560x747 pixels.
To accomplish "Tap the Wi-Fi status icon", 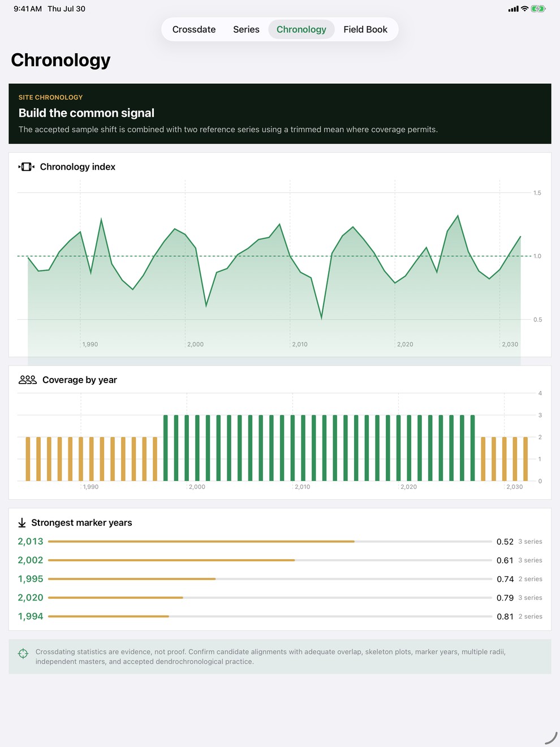I will point(525,9).
